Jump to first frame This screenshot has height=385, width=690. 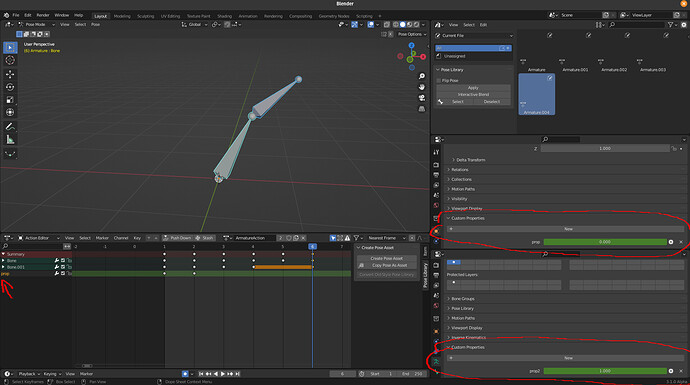pos(201,374)
